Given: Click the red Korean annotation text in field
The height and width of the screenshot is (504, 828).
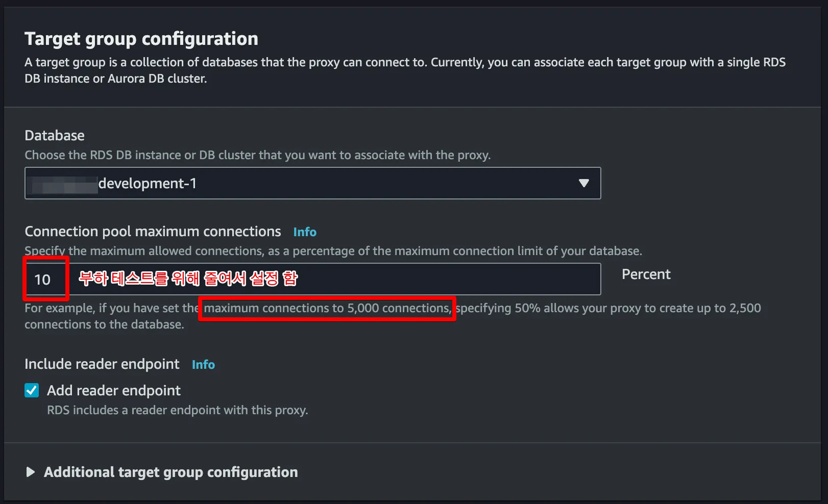Looking at the screenshot, I should 188,279.
